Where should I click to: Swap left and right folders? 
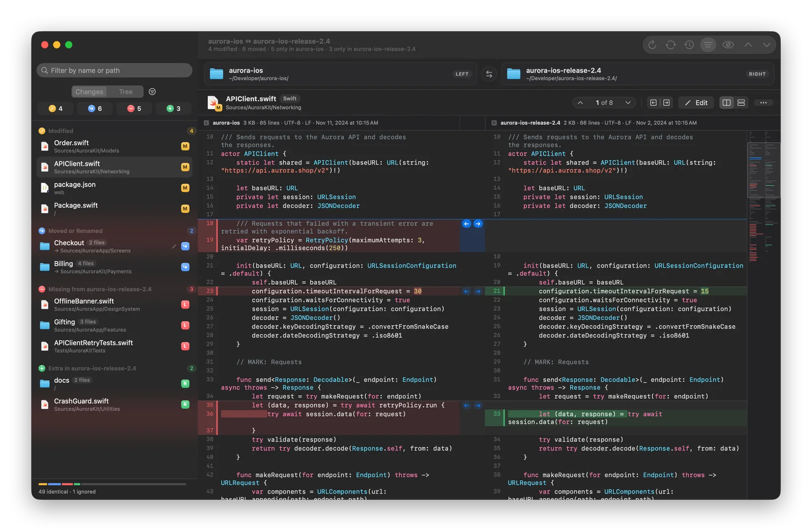pos(489,74)
